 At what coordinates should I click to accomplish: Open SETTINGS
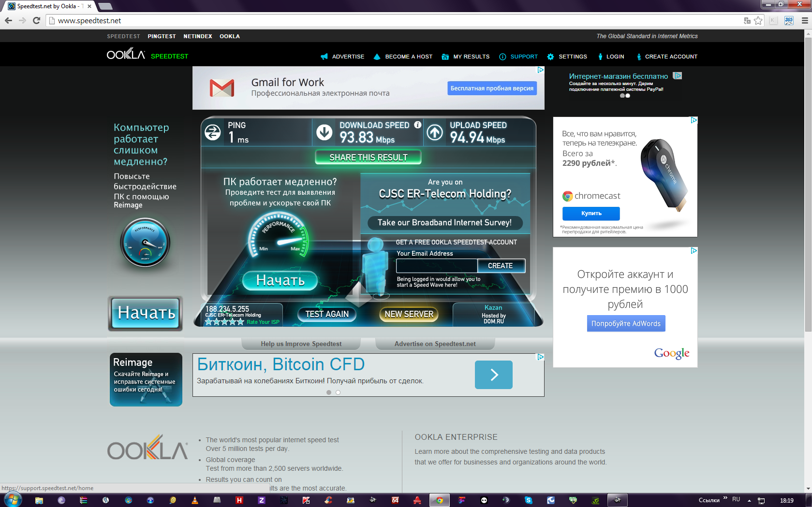tap(567, 57)
